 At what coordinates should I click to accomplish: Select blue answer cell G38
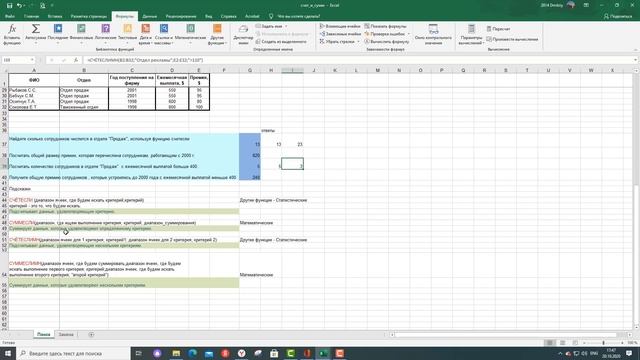(250, 153)
